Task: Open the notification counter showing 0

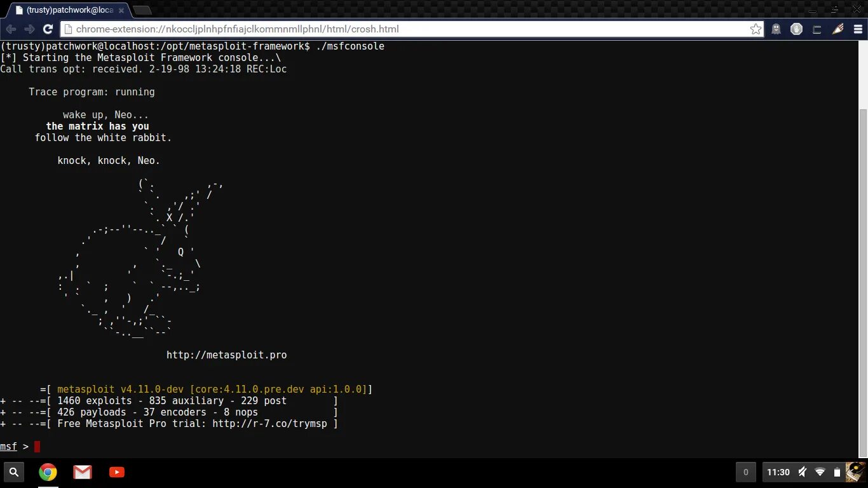Action: pyautogui.click(x=746, y=472)
